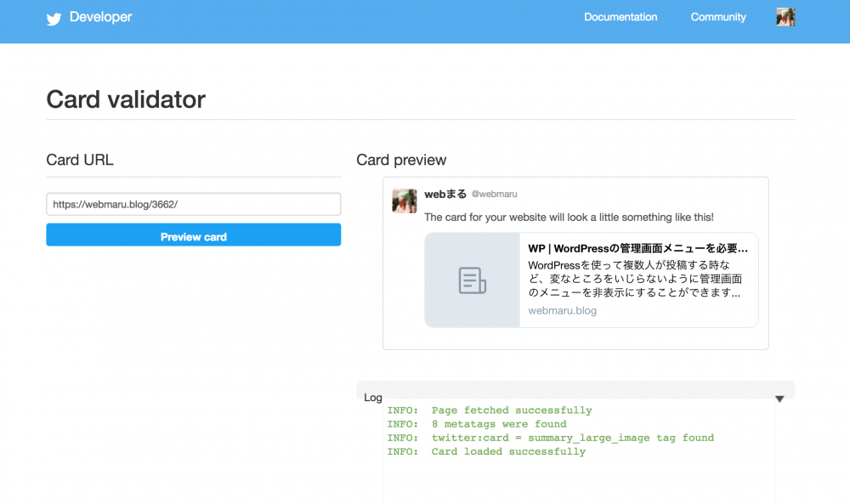
Task: Click the webまる account name
Action: pos(445,194)
